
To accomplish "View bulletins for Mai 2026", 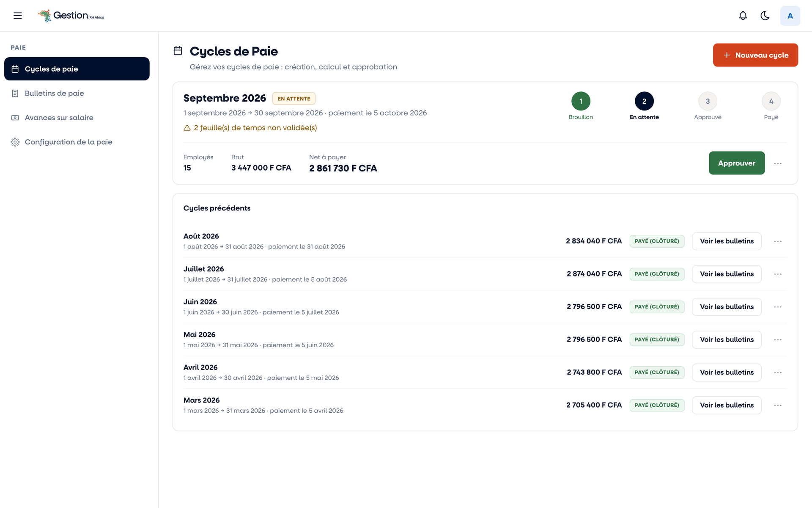I will [727, 340].
